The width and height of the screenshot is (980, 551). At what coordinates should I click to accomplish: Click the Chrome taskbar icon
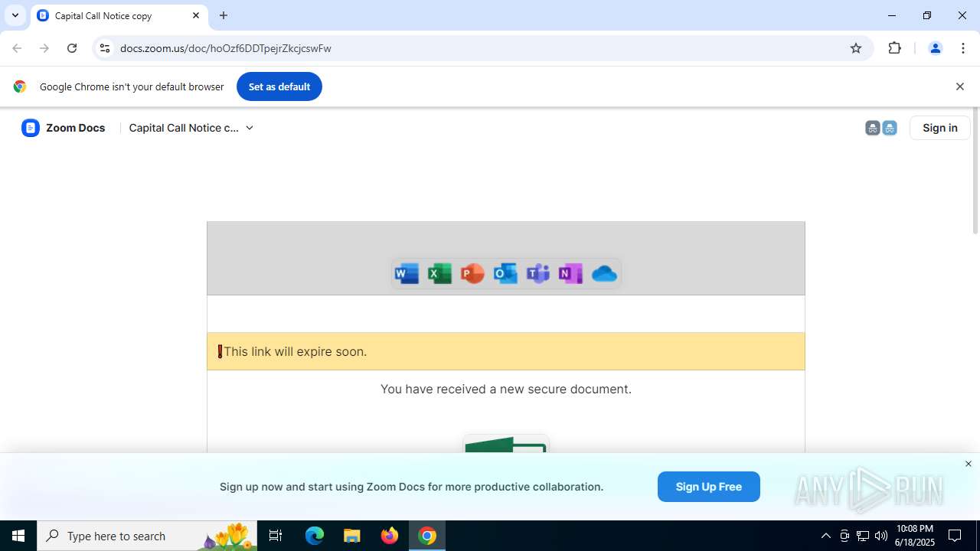(427, 536)
